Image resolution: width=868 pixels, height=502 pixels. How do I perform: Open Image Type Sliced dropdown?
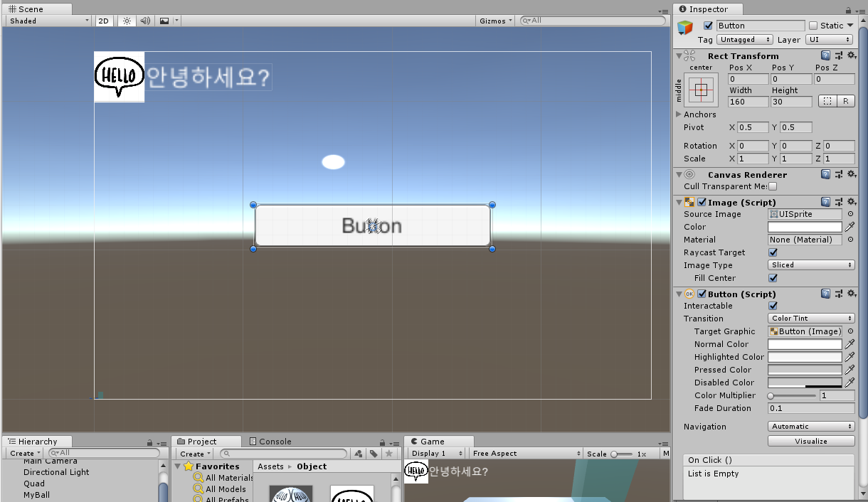pyautogui.click(x=811, y=265)
